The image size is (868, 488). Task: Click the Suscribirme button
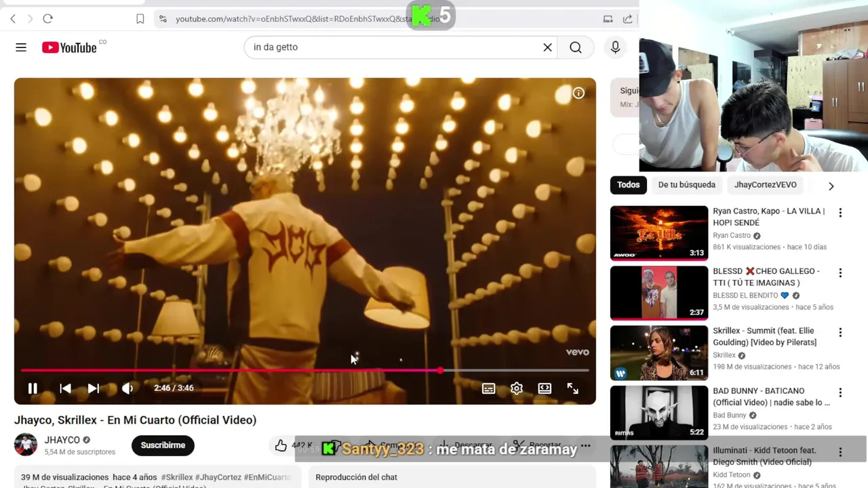(x=163, y=445)
